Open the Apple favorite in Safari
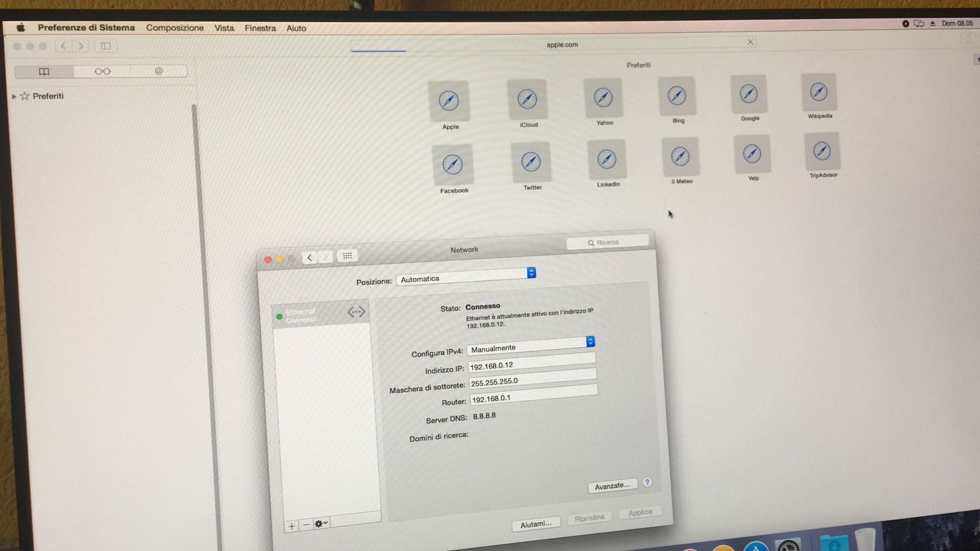The height and width of the screenshot is (551, 980). [449, 101]
